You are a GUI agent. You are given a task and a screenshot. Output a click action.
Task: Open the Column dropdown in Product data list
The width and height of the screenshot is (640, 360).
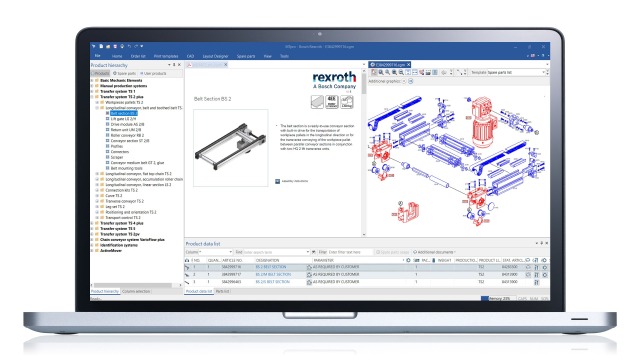[209, 252]
